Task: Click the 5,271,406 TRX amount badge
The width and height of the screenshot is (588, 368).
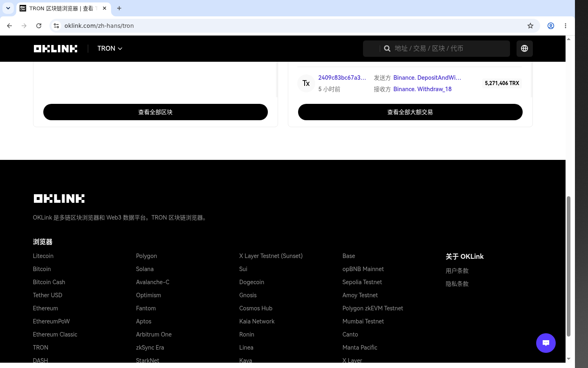Action: (x=502, y=83)
